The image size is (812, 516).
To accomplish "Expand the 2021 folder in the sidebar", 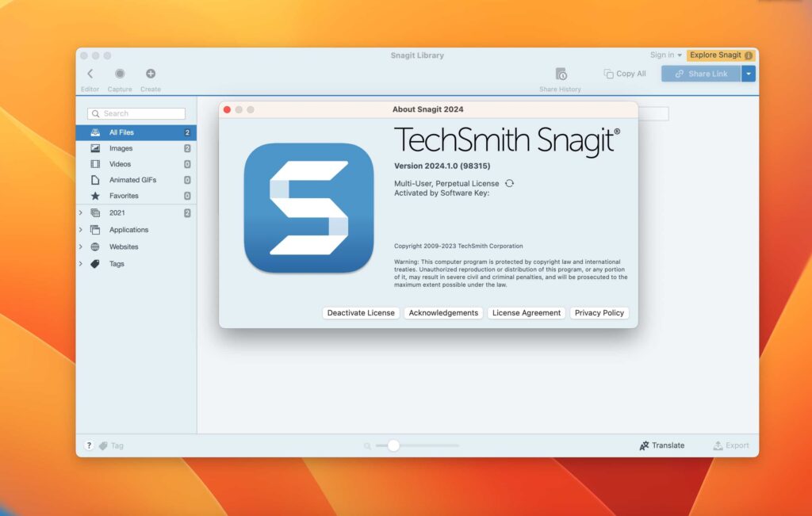I will [80, 212].
